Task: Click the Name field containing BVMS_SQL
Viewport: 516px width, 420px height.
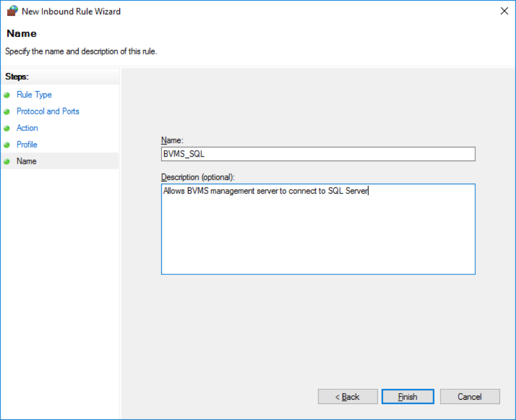Action: coord(318,154)
